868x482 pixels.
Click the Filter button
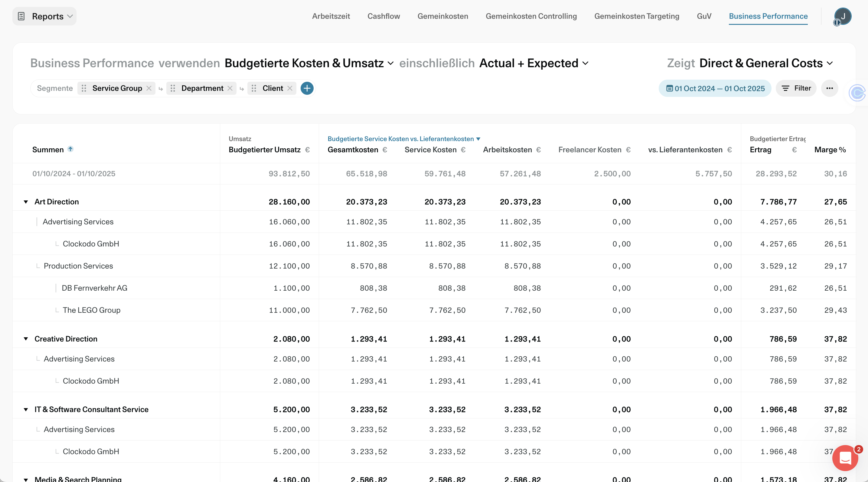796,88
